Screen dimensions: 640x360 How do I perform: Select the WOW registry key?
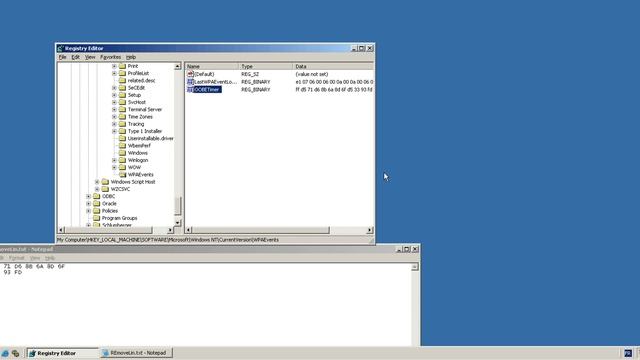pyautogui.click(x=134, y=167)
